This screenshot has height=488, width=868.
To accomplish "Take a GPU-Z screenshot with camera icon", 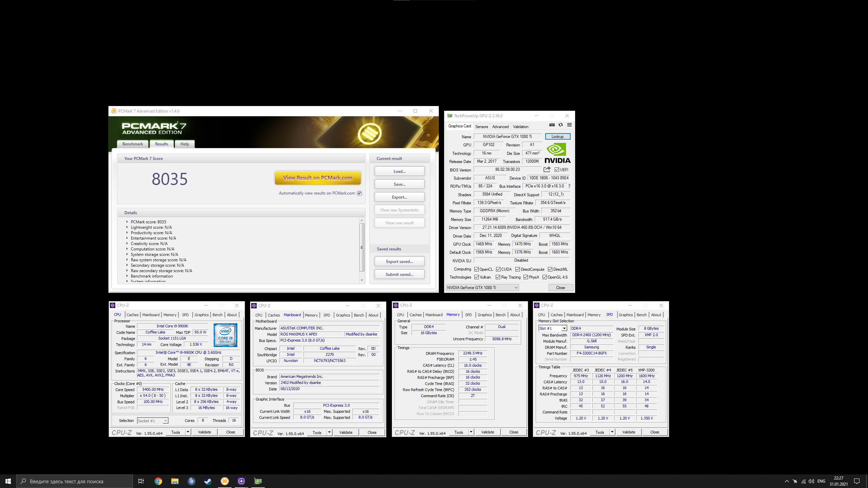I will [552, 125].
